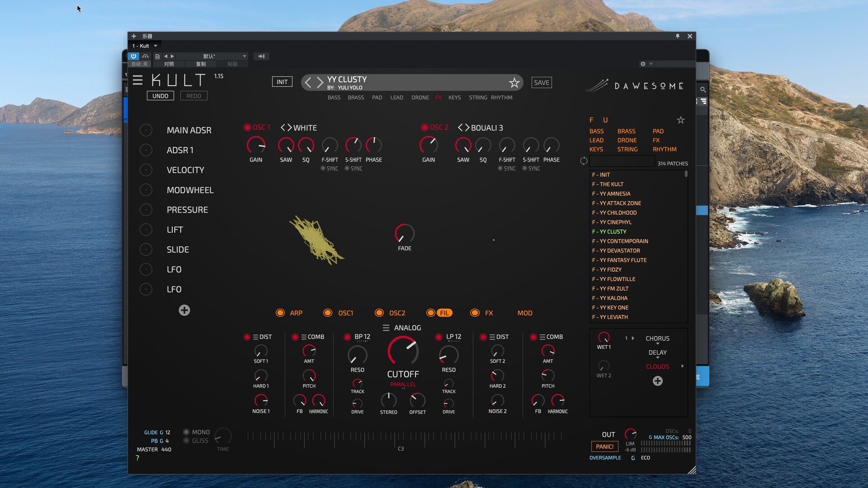Add a new effect with plus icon

[657, 381]
